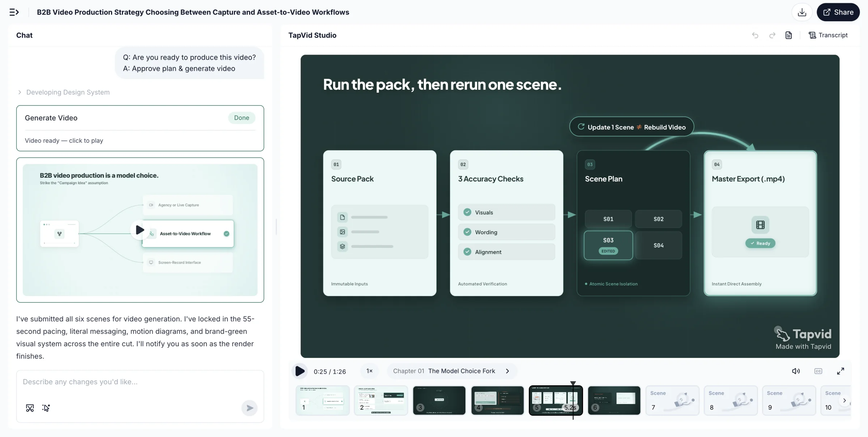Screen dimensions: 868x437
Task: Click the film grid icon in Master Export
Action: (x=760, y=225)
